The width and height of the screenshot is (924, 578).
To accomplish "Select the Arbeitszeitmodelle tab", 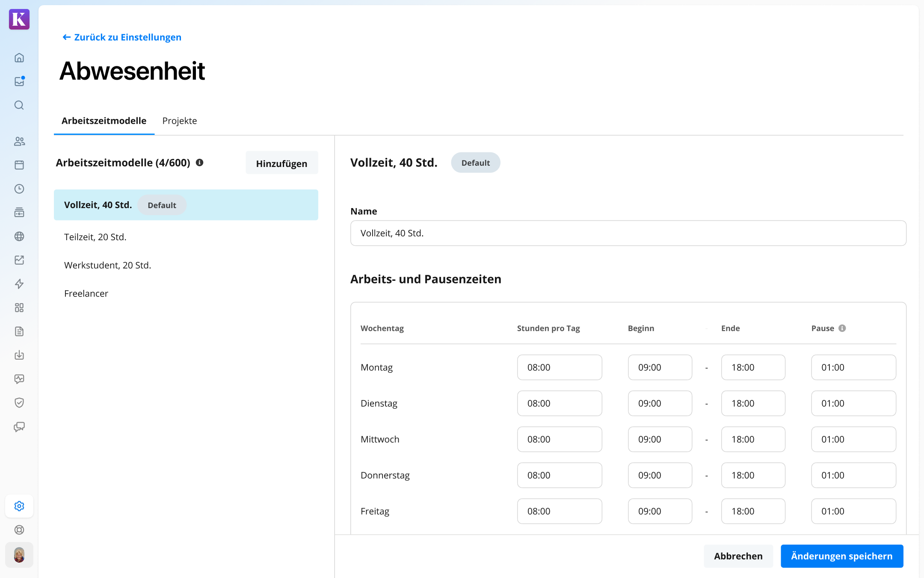I will click(104, 121).
